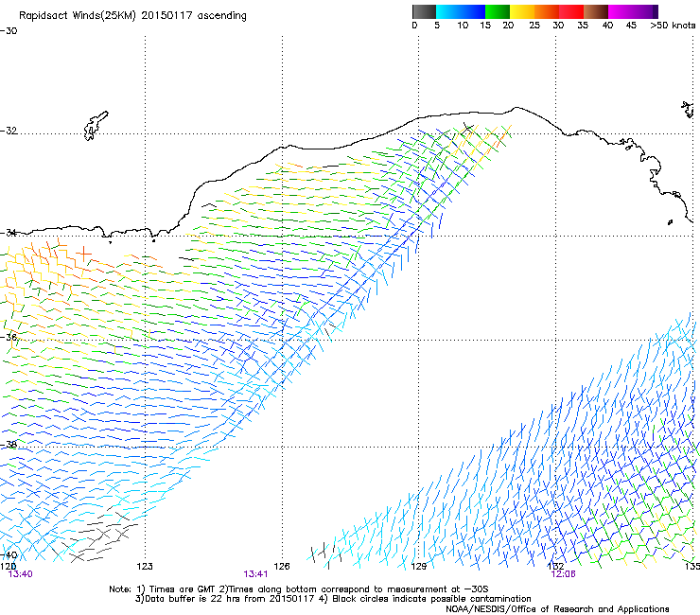Click the note 'Data buffer is 22 hrs from 20150117'
The height and width of the screenshot is (615, 700).
(x=225, y=599)
